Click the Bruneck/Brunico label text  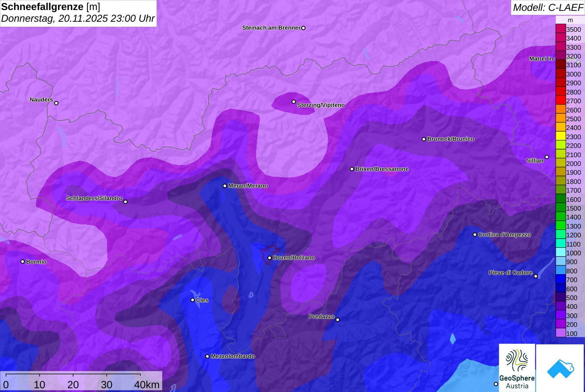(x=451, y=139)
